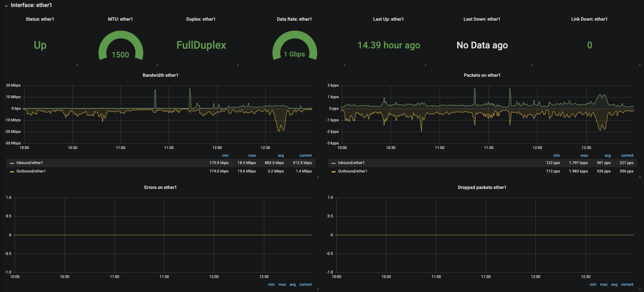Click Outbound max value "19.6 Mbps"

(x=247, y=171)
